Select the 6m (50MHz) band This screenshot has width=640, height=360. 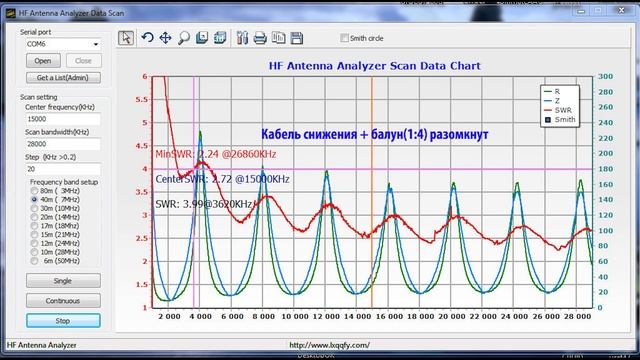(34, 261)
